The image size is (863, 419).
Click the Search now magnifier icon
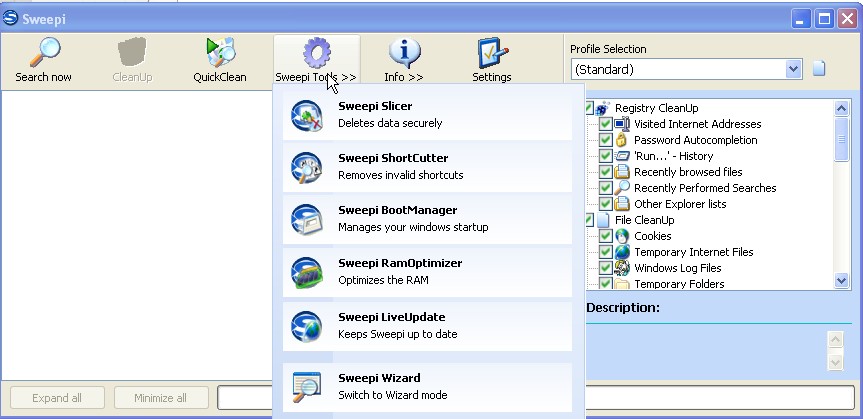pos(45,53)
